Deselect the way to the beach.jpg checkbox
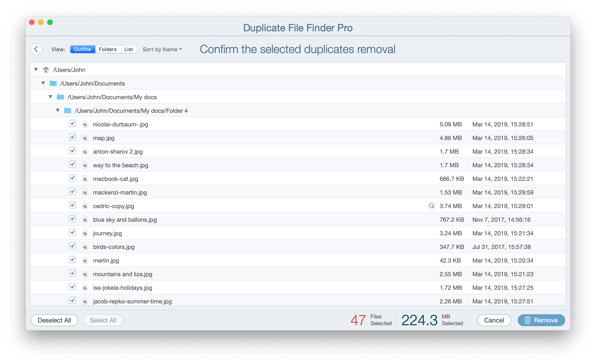 click(72, 164)
